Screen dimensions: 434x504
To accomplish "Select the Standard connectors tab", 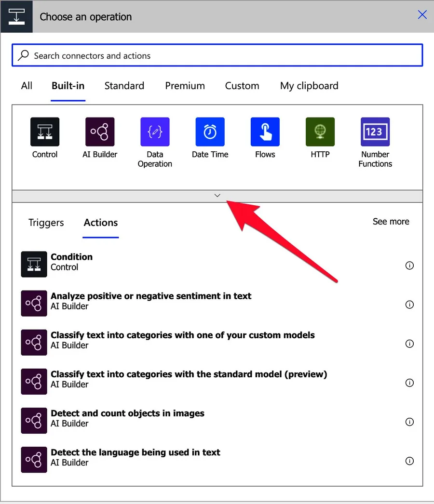I will (124, 86).
